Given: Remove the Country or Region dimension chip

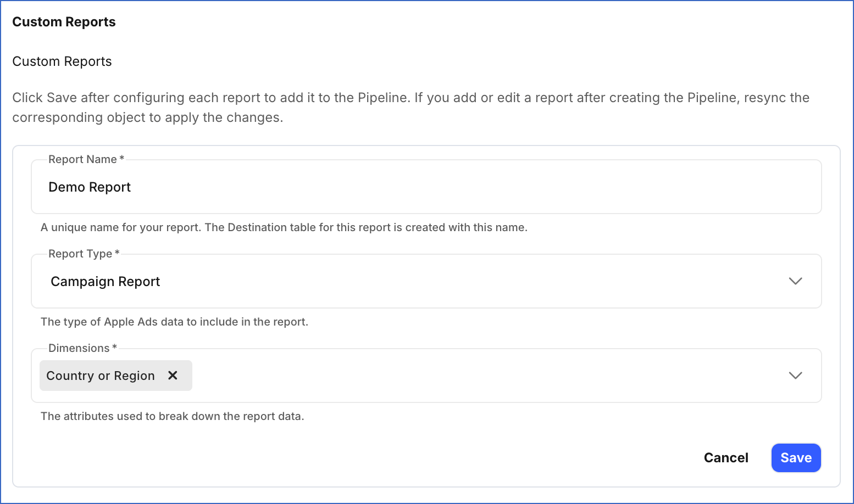Looking at the screenshot, I should pos(173,376).
